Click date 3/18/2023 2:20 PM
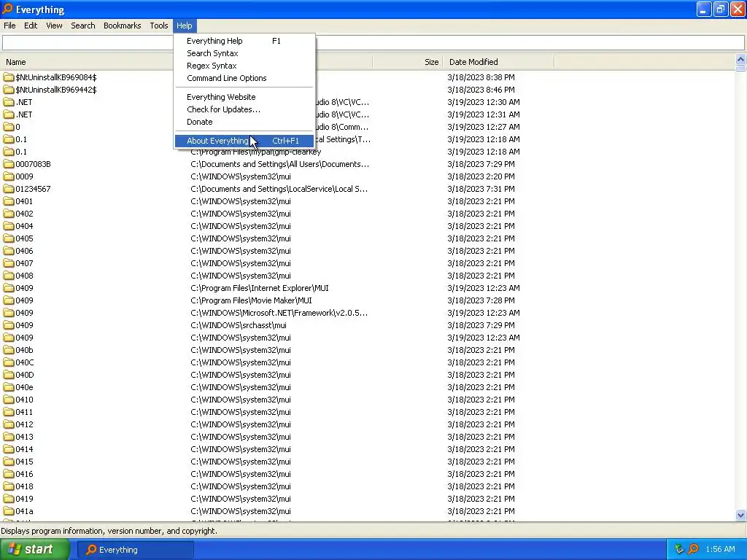 [481, 176]
